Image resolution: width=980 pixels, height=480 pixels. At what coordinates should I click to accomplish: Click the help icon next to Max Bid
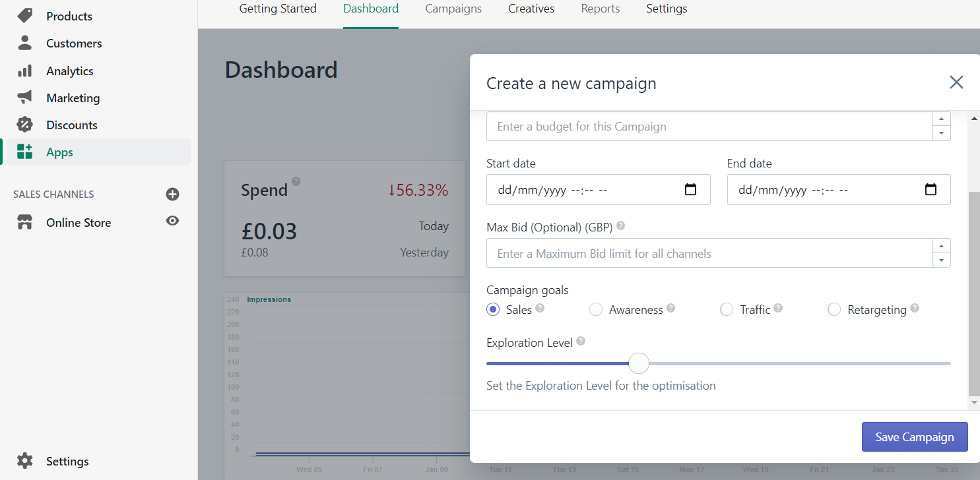click(620, 225)
